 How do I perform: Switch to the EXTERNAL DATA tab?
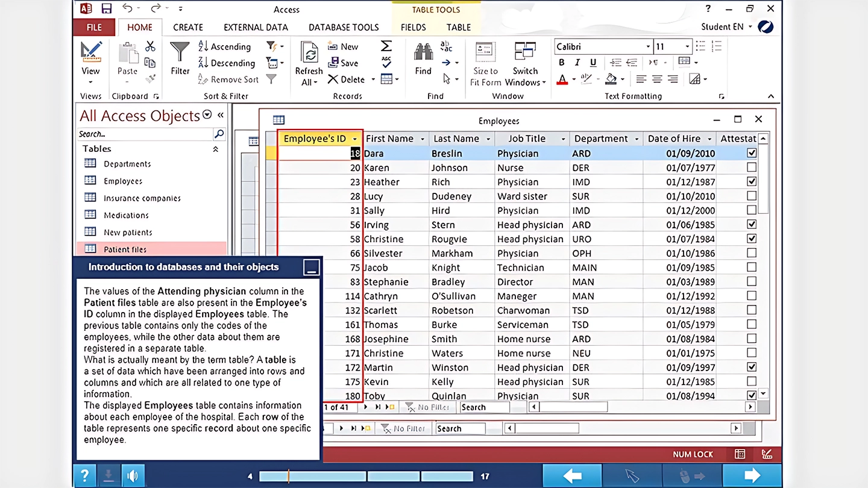tap(256, 27)
